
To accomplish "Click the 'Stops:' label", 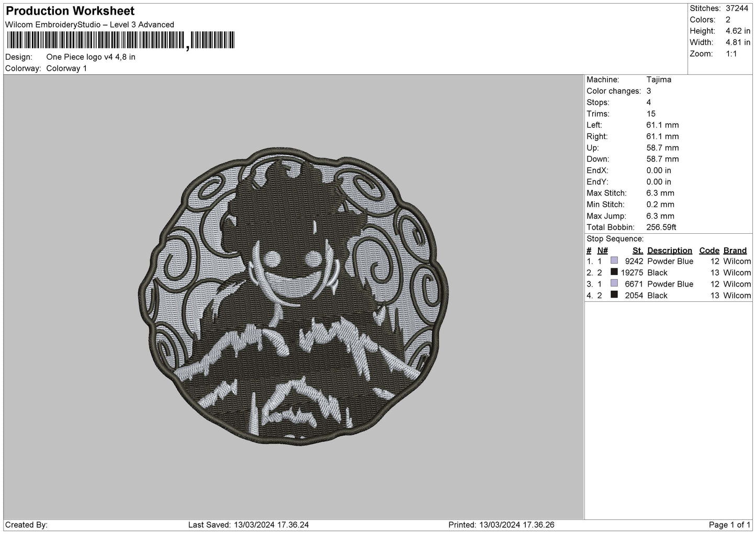I will point(598,103).
